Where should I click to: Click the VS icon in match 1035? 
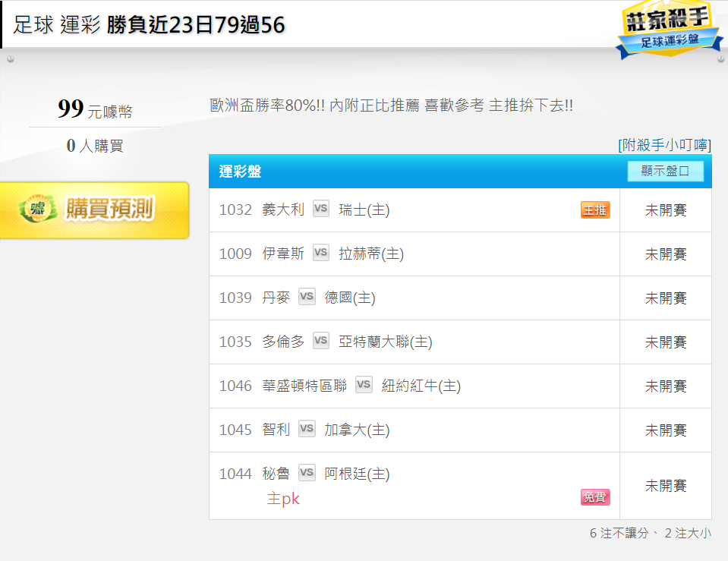[321, 341]
